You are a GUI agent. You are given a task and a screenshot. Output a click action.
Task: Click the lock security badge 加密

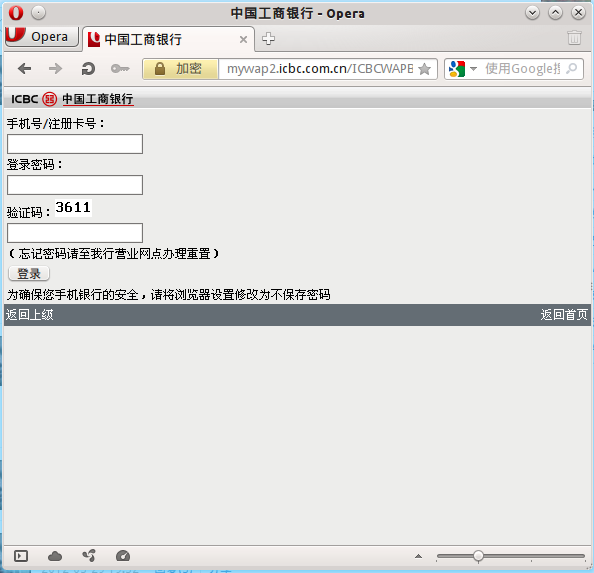pyautogui.click(x=180, y=69)
